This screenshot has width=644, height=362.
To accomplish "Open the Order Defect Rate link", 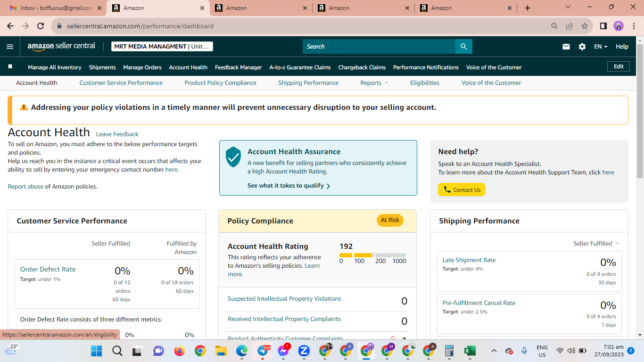I will point(48,270).
